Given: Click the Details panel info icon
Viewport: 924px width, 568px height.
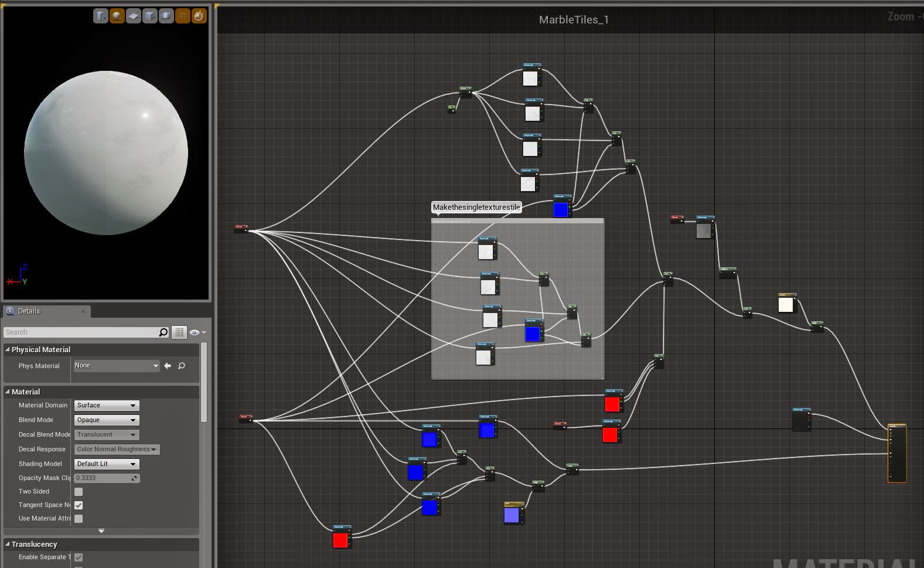Looking at the screenshot, I should (x=10, y=311).
